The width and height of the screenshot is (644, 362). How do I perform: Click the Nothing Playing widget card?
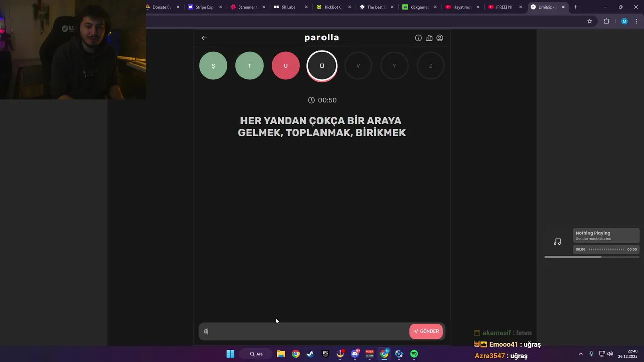coord(606,236)
